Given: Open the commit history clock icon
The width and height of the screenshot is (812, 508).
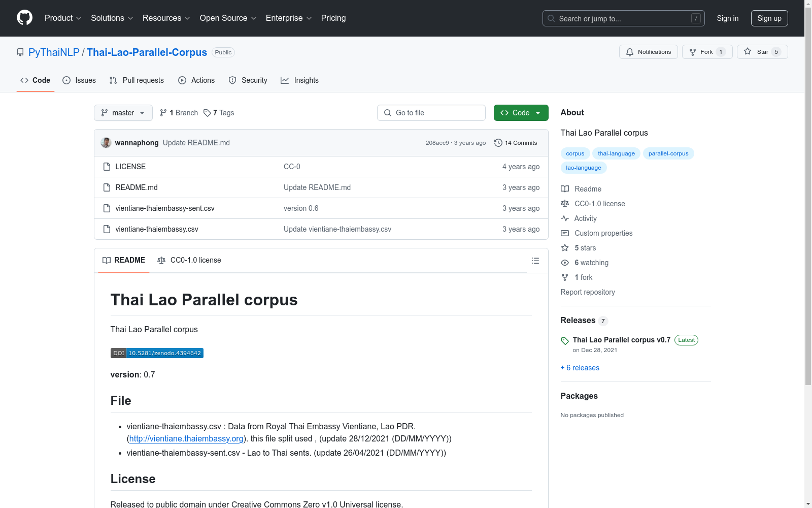Looking at the screenshot, I should [498, 143].
